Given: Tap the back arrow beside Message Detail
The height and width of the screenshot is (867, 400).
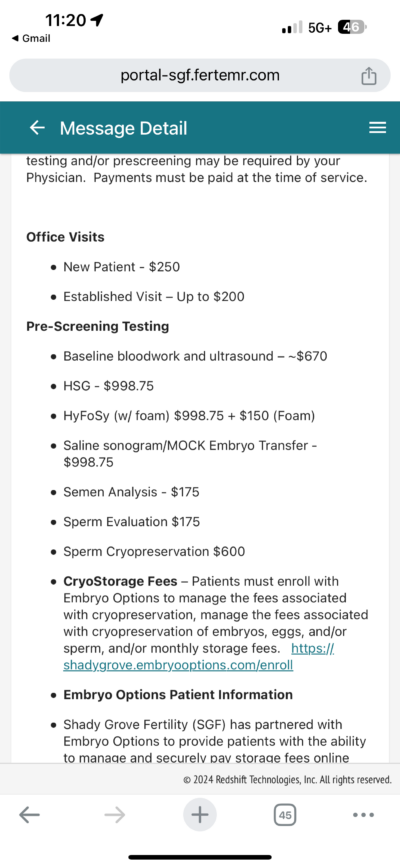Looking at the screenshot, I should point(37,128).
